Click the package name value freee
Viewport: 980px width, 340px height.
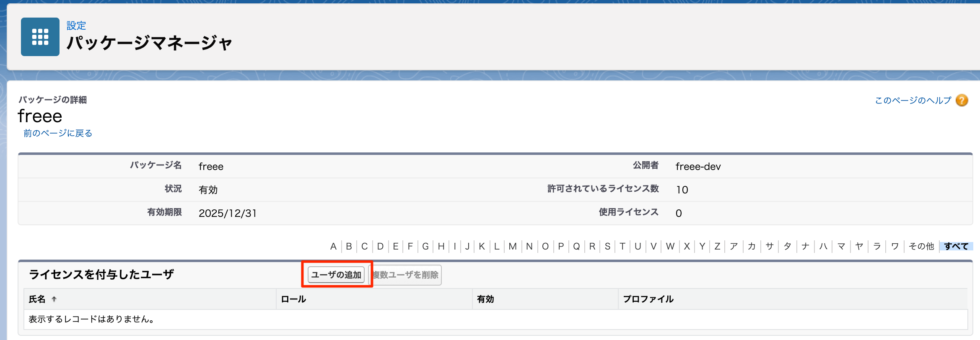pos(211,167)
